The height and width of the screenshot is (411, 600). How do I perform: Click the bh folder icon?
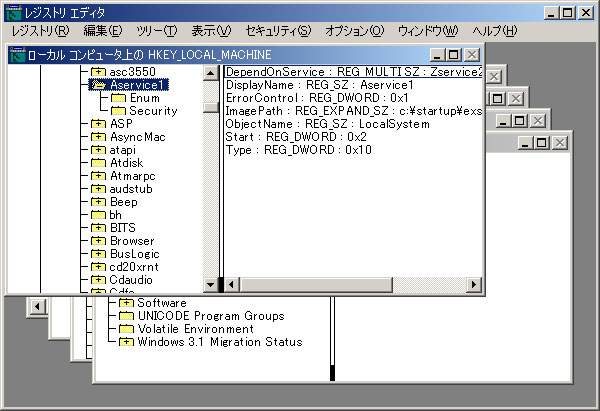pos(98,215)
